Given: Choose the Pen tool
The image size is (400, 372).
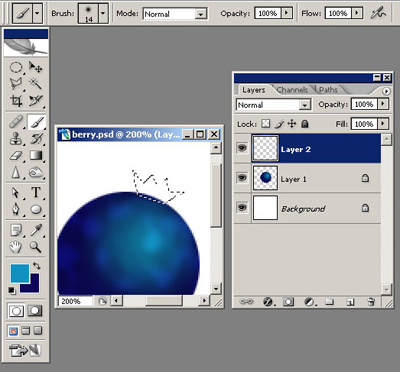Looking at the screenshot, I should pos(16,210).
